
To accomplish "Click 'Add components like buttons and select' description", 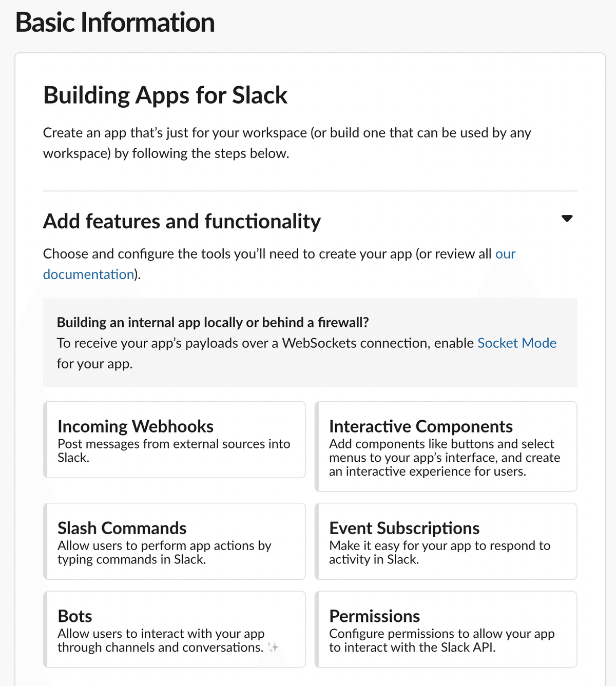I will tap(445, 457).
